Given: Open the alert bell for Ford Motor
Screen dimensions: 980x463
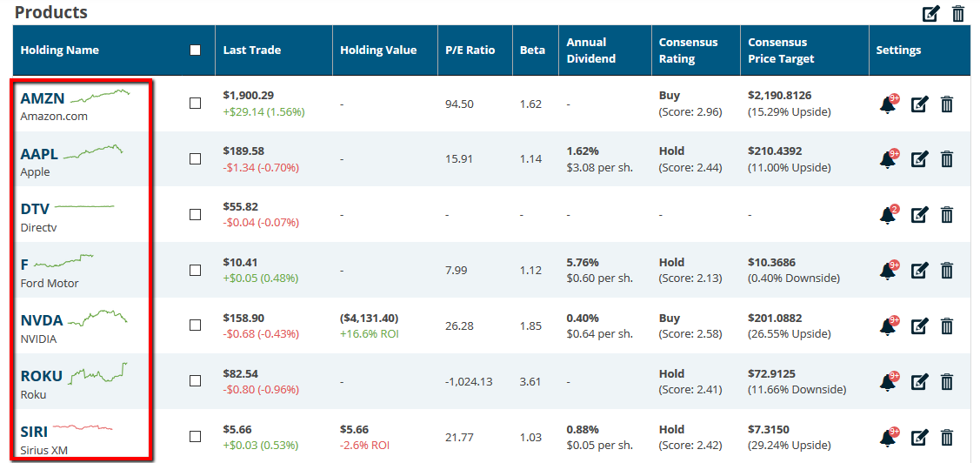Looking at the screenshot, I should click(x=888, y=271).
